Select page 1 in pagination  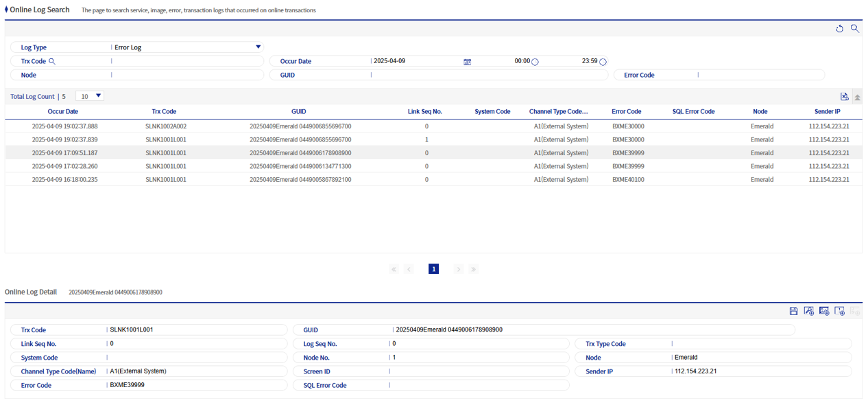click(433, 268)
